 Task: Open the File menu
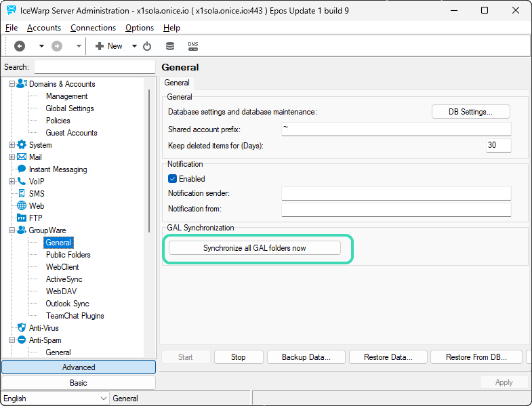click(x=12, y=28)
